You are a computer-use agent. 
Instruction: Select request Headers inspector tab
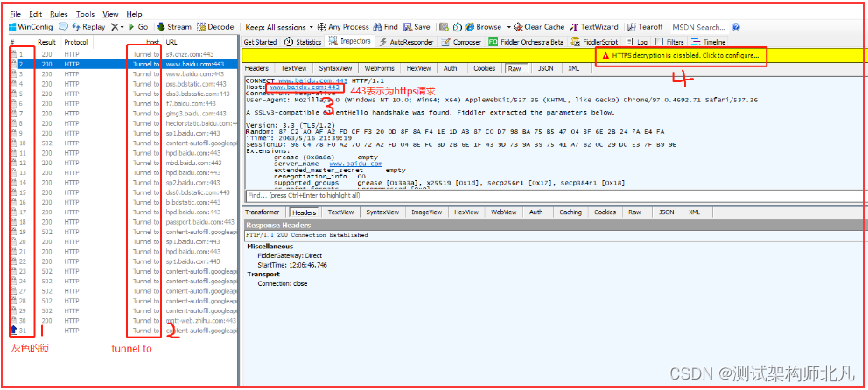(257, 68)
